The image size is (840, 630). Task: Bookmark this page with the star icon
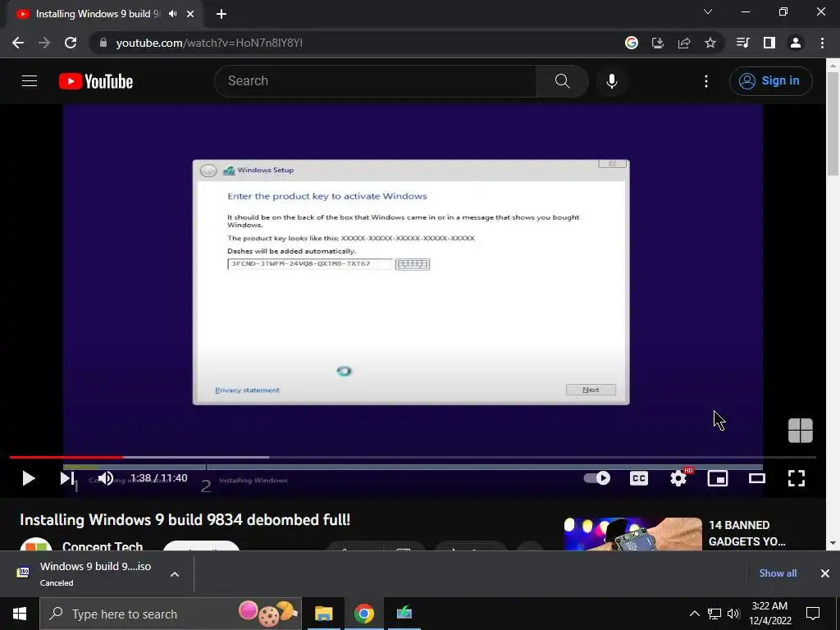pyautogui.click(x=710, y=43)
